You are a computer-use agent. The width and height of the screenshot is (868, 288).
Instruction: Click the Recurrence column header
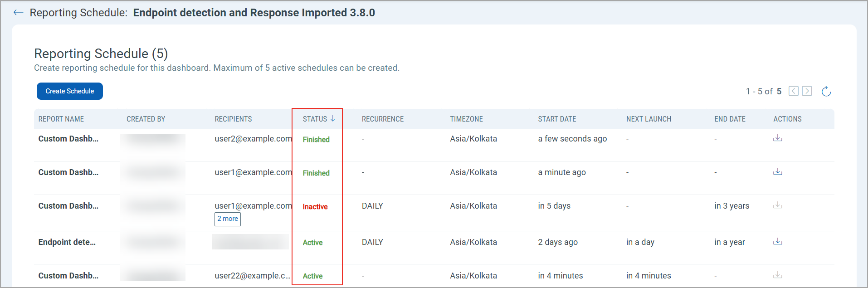tap(383, 119)
